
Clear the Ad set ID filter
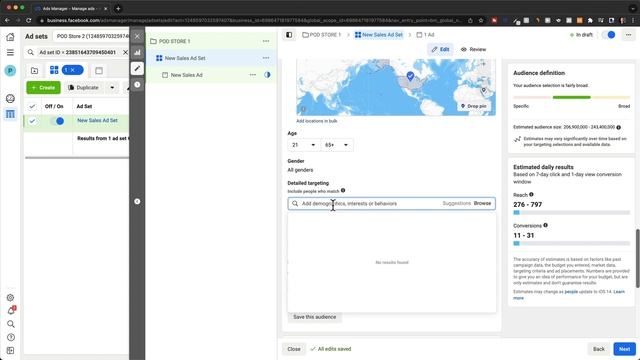pos(125,52)
